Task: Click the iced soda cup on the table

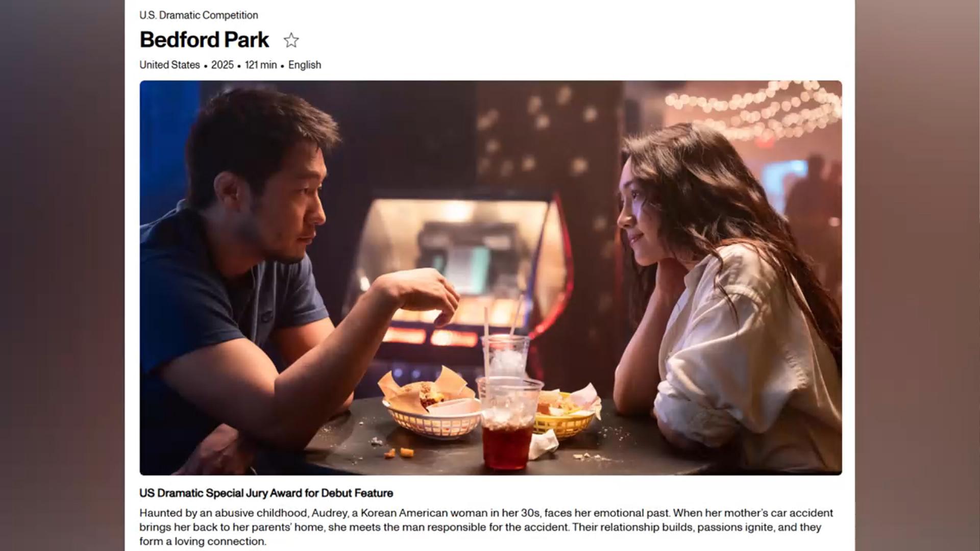Action: tap(508, 423)
